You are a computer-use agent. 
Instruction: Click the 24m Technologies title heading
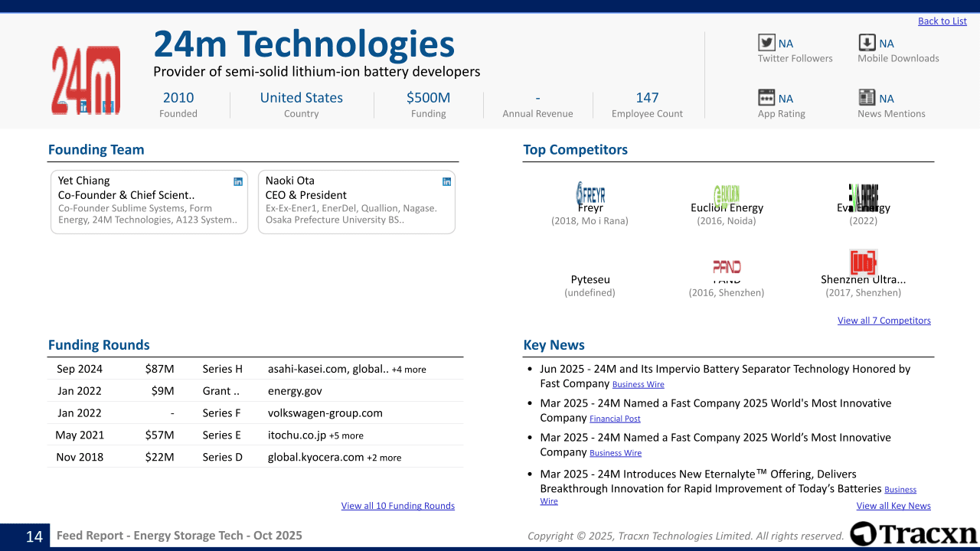pyautogui.click(x=304, y=44)
